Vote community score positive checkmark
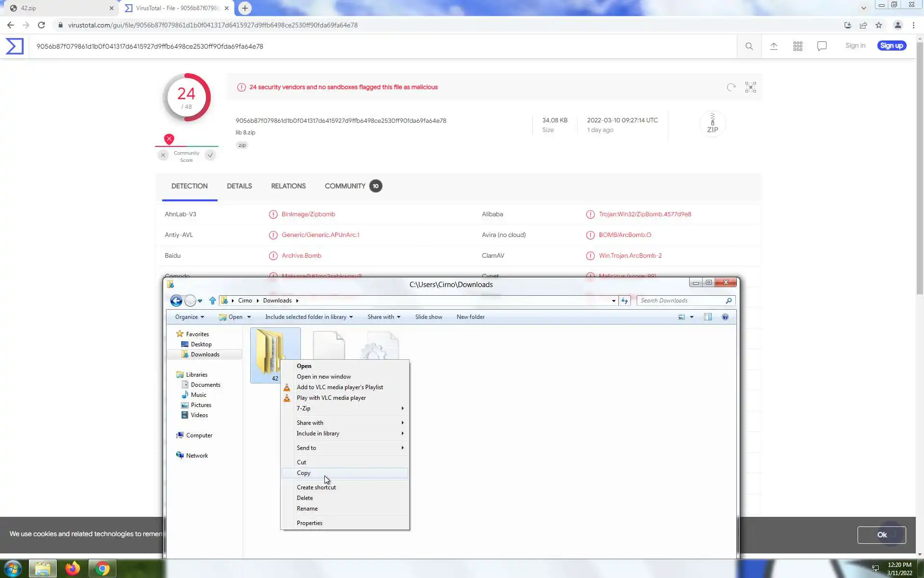 [x=210, y=155]
